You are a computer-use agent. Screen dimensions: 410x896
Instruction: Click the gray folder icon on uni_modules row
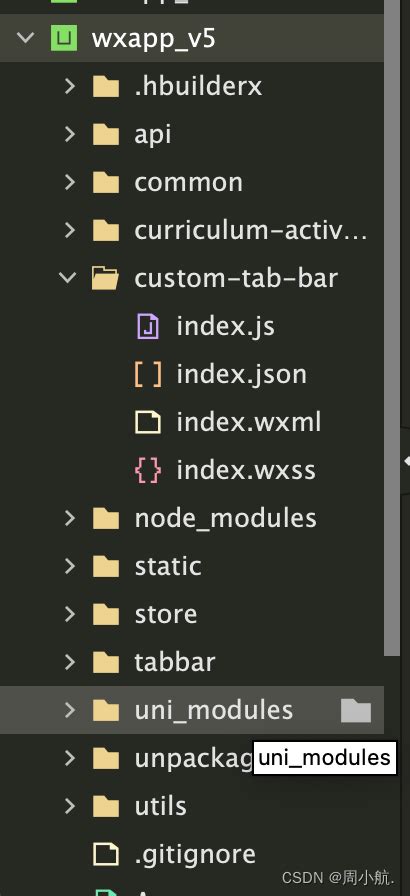[356, 710]
